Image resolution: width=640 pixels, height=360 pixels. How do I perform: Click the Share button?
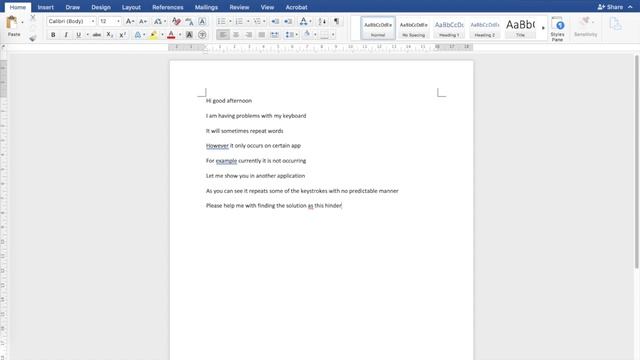[610, 7]
